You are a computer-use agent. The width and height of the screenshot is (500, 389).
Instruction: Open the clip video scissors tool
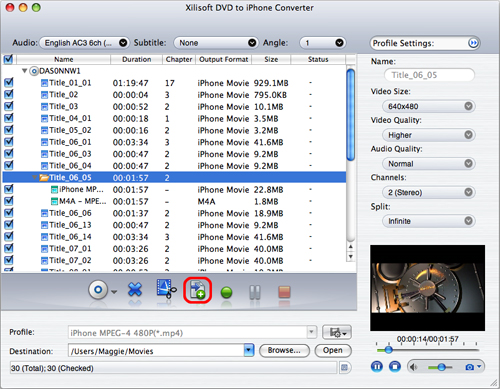click(166, 289)
